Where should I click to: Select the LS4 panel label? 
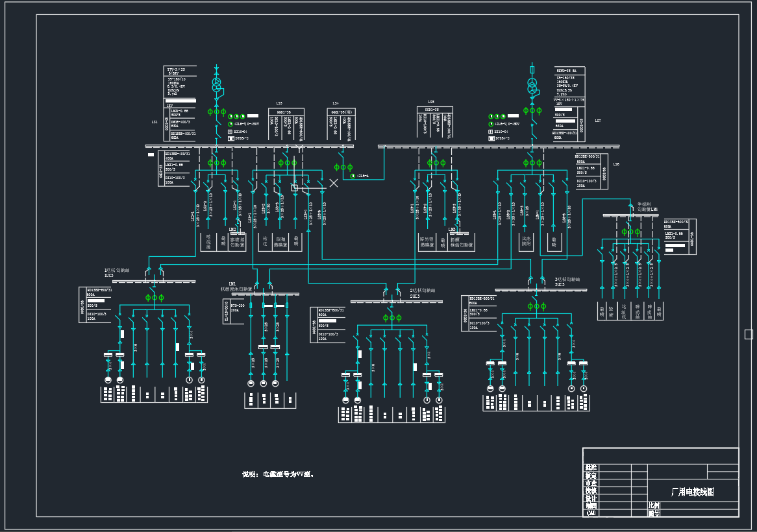336,103
